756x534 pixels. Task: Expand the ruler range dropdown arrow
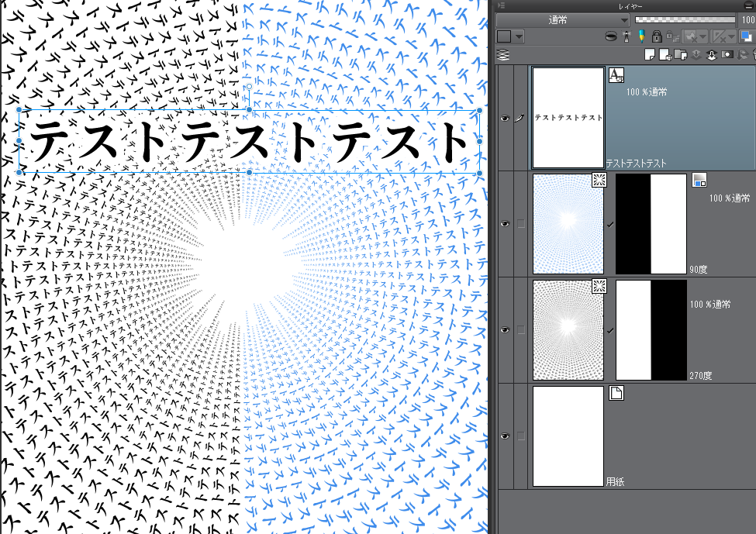[732, 36]
